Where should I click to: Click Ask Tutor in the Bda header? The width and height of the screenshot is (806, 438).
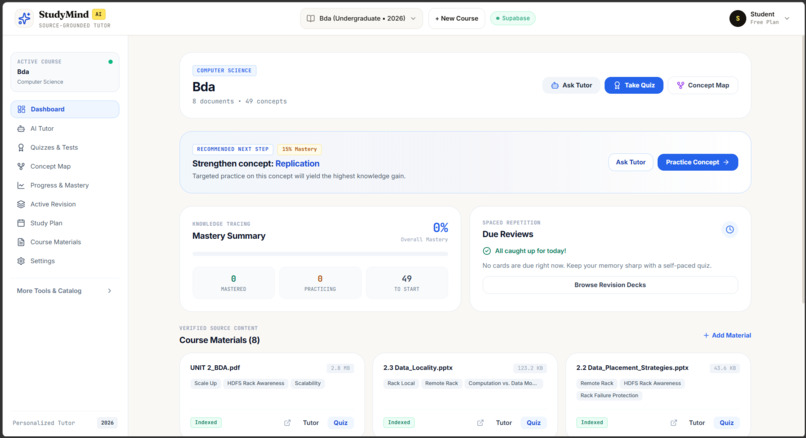(571, 85)
